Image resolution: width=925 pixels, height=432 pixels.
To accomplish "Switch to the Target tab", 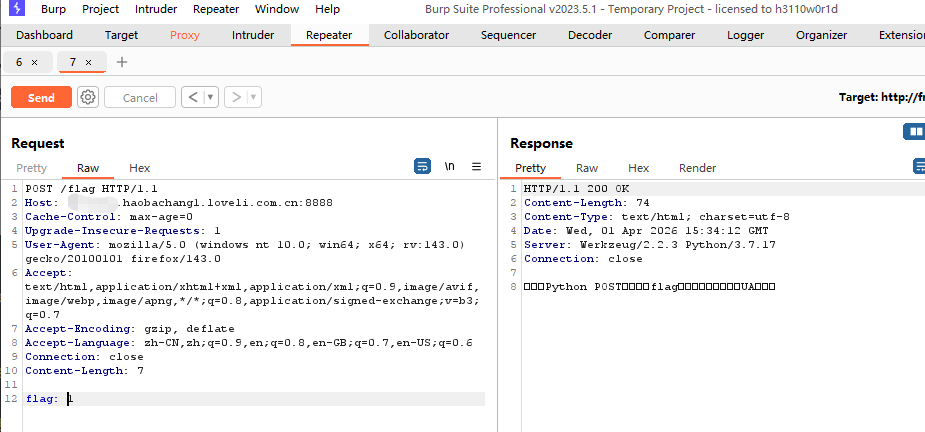I will pos(122,35).
